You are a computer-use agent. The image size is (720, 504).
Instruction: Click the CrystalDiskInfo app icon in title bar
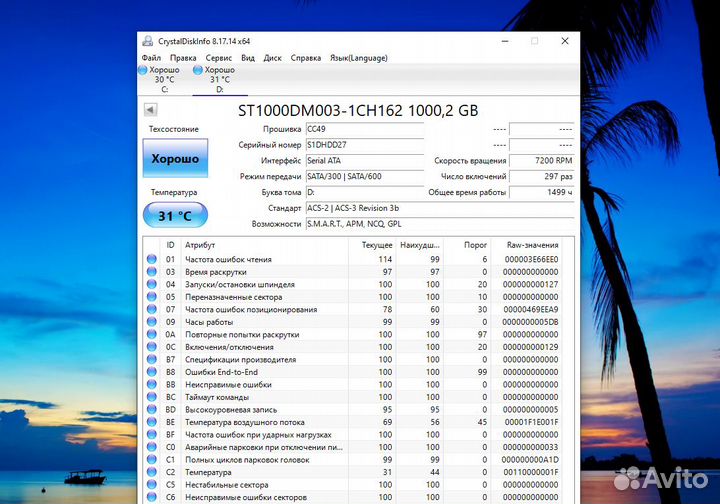[x=148, y=41]
